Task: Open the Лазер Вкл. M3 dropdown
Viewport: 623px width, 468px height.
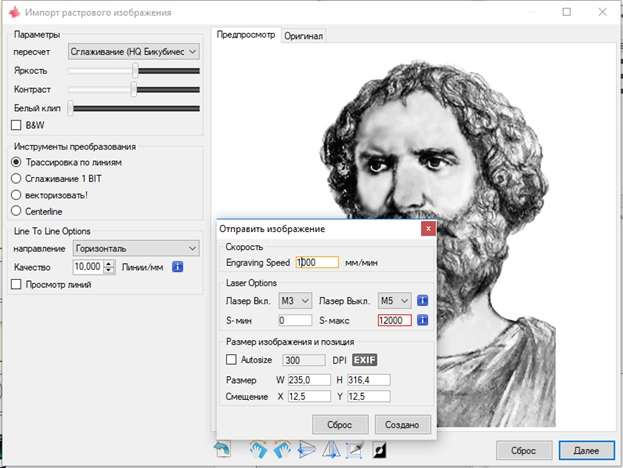Action: pos(295,301)
